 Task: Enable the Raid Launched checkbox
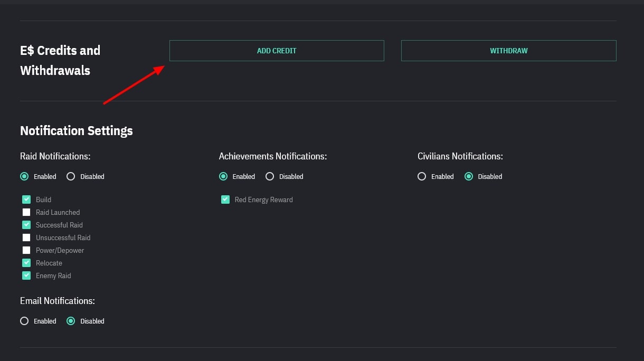(x=26, y=212)
